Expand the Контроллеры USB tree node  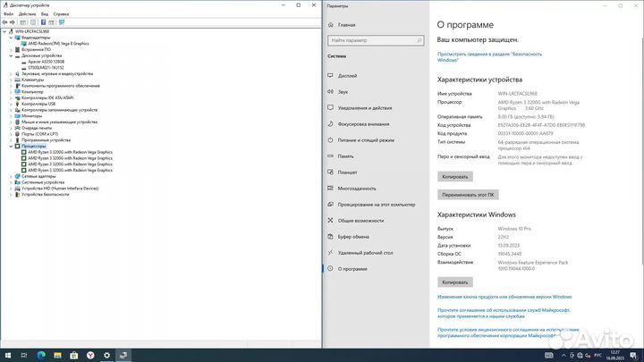tap(12, 103)
